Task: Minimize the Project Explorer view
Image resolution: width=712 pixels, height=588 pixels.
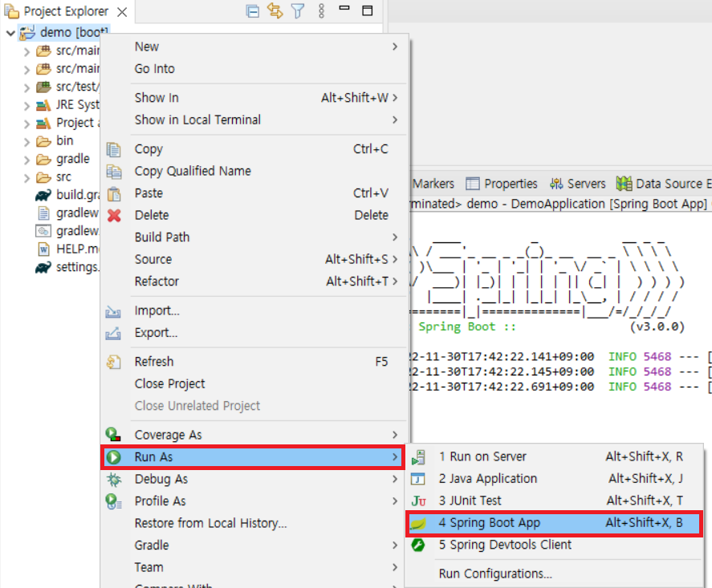Action: click(344, 8)
